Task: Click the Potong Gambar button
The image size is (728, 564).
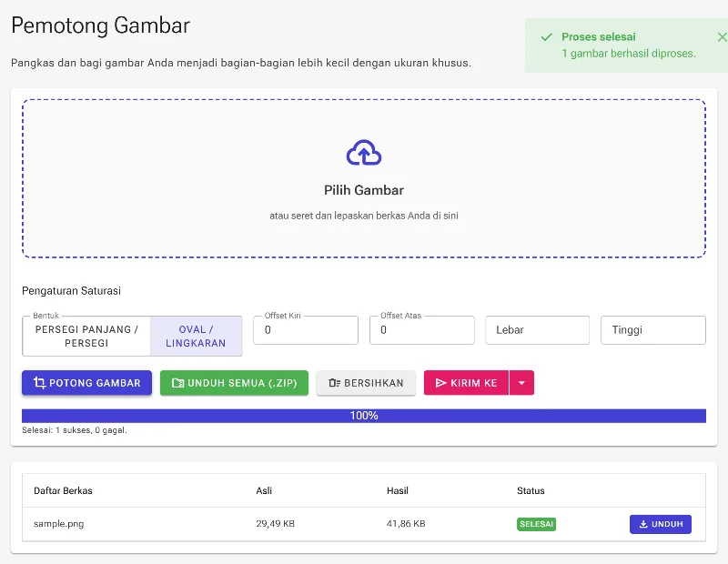Action: coord(86,383)
